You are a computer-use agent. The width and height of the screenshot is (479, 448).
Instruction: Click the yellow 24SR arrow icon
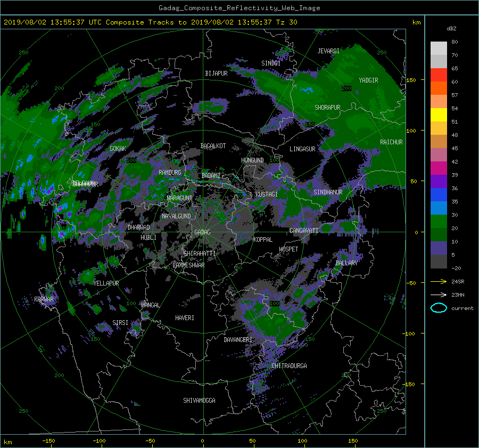439,281
